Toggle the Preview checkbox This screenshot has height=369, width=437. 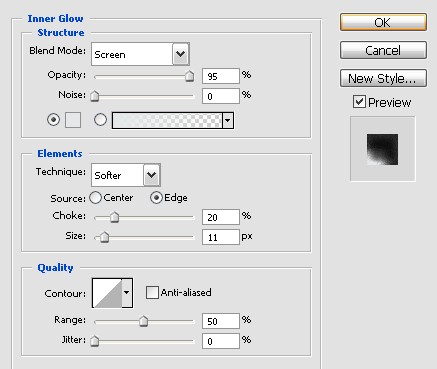tap(359, 102)
